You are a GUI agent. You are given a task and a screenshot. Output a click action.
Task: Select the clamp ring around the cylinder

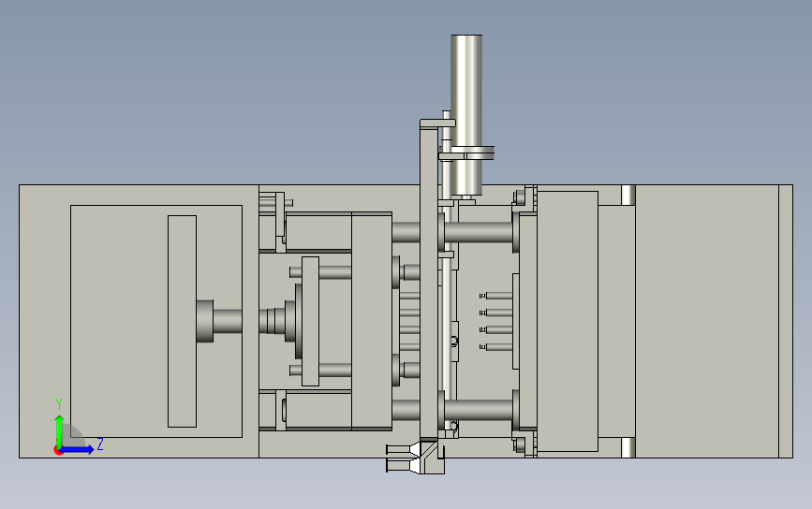pyautogui.click(x=467, y=153)
